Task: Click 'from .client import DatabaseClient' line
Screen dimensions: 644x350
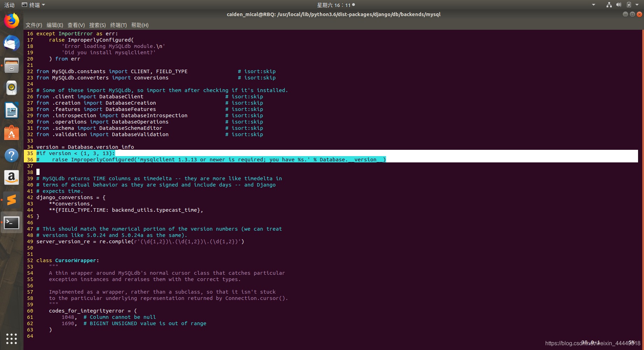Action: (90, 97)
